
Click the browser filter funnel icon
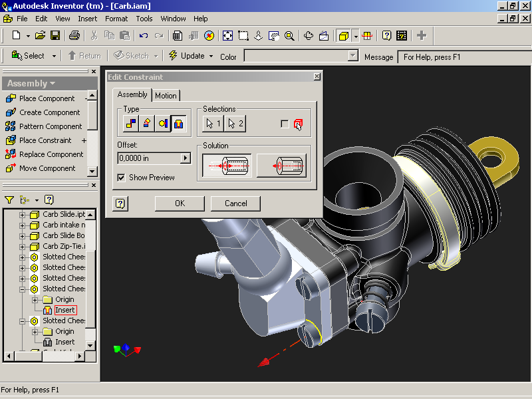pos(9,200)
